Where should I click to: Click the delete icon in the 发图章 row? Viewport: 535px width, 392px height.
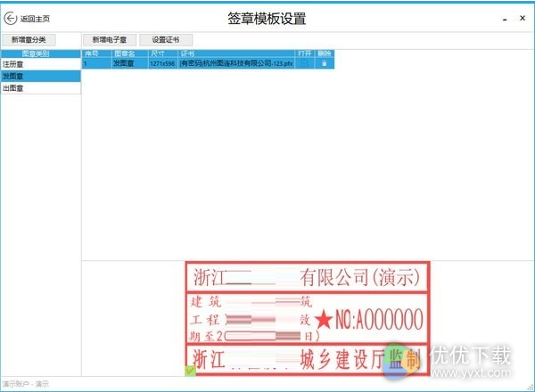[x=325, y=63]
